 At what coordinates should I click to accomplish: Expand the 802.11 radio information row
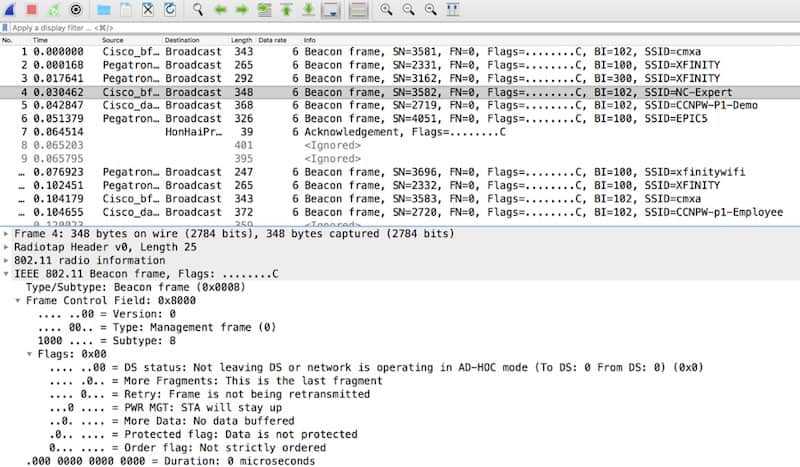click(6, 260)
